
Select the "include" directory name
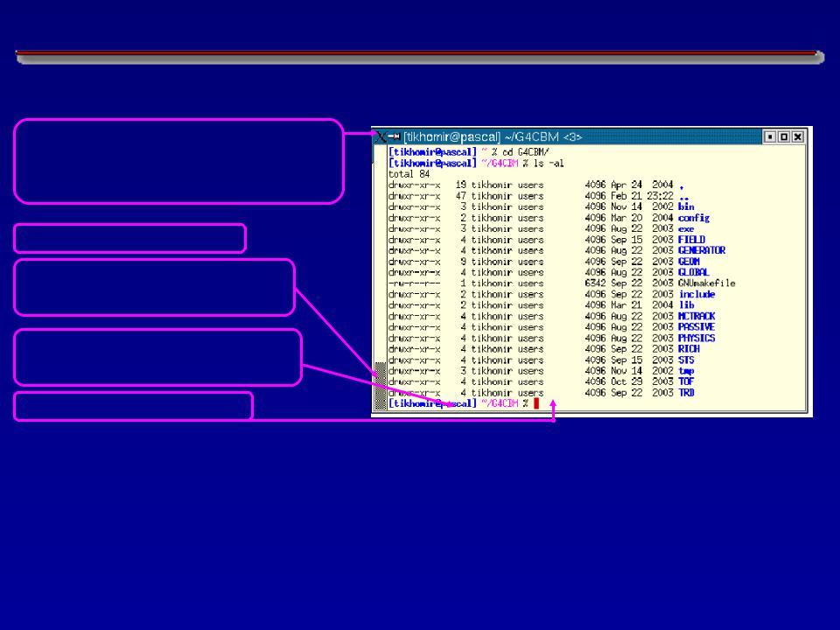[x=697, y=294]
